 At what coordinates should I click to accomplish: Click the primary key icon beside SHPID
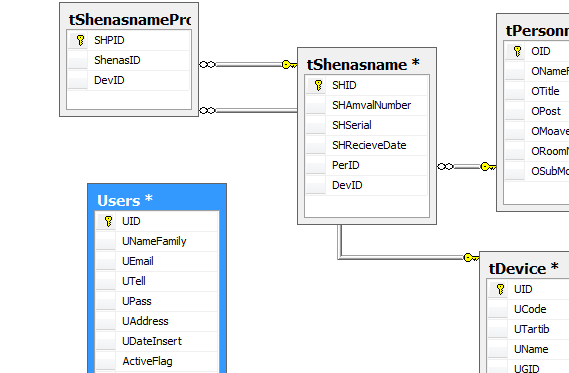(80, 40)
